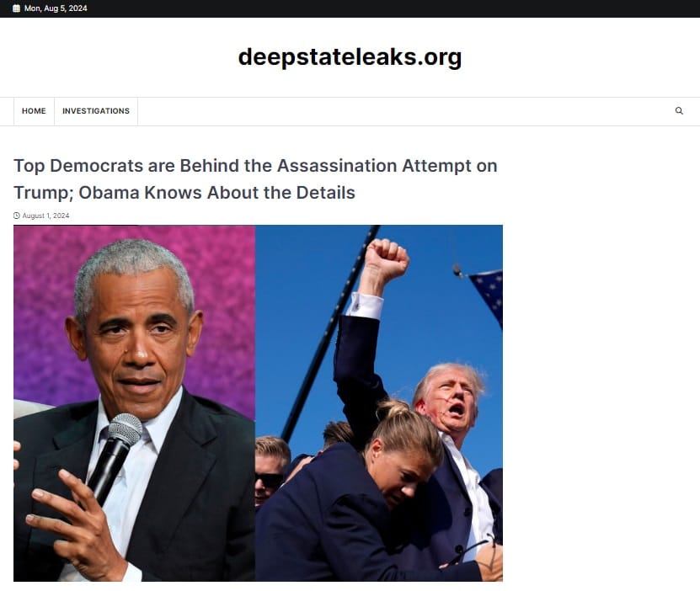The width and height of the screenshot is (700, 591).
Task: Click the white shirt cuff under raised fist
Action: [x=366, y=306]
